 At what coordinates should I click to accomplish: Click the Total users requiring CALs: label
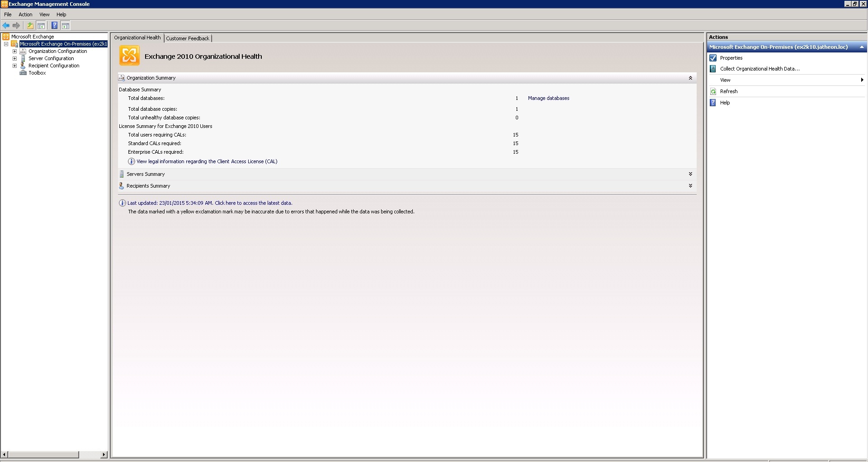point(157,135)
